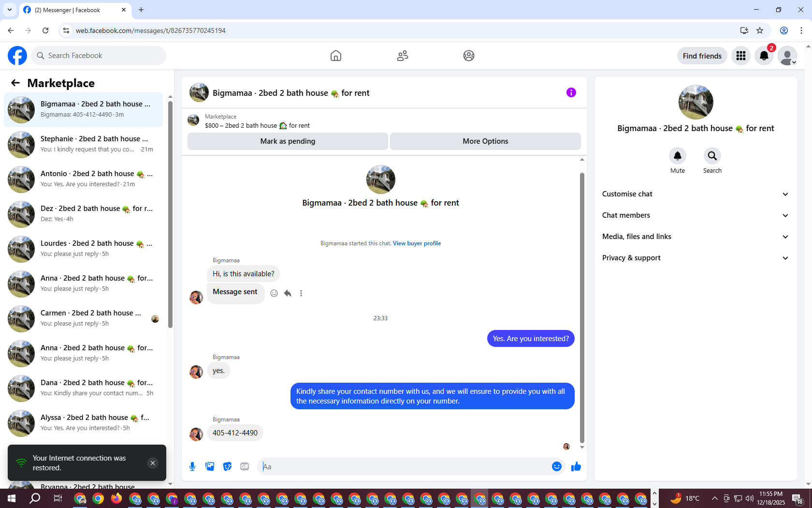Image resolution: width=812 pixels, height=508 pixels.
Task: Choose a GIF
Action: coord(245,466)
